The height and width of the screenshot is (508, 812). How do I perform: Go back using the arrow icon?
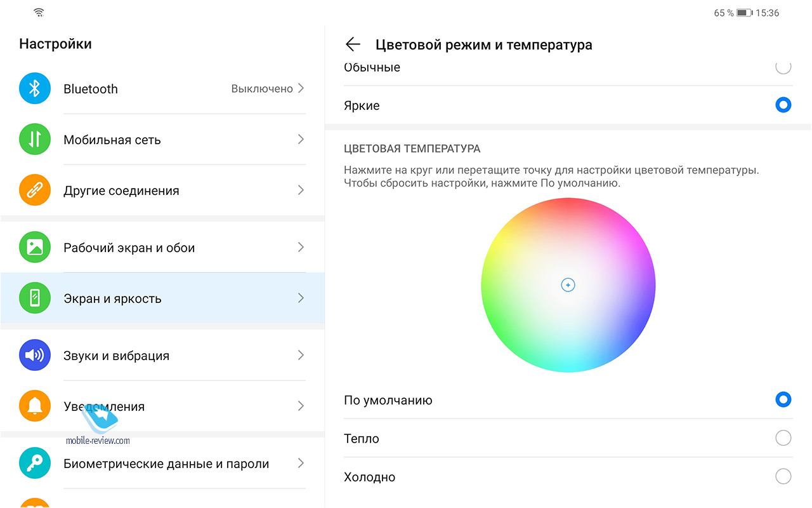click(353, 44)
